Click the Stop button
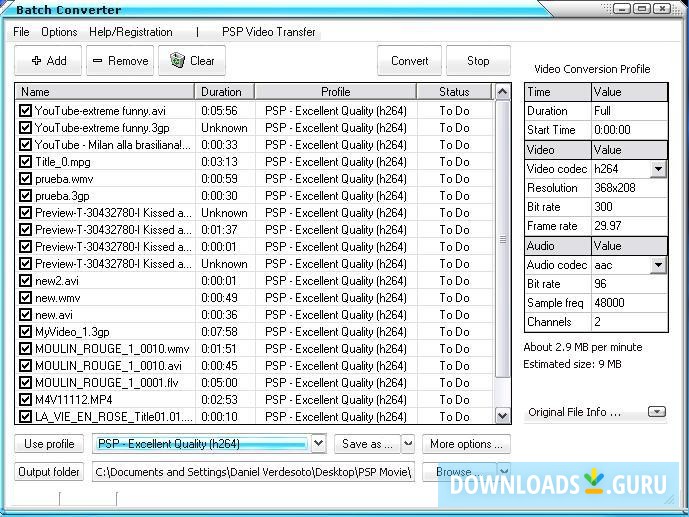This screenshot has height=517, width=689. pos(478,61)
